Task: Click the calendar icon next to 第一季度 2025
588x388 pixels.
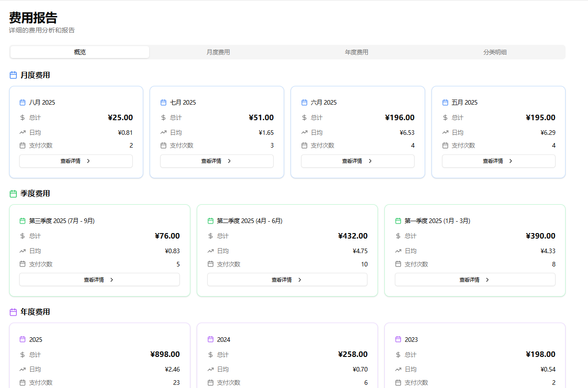Action: click(398, 221)
